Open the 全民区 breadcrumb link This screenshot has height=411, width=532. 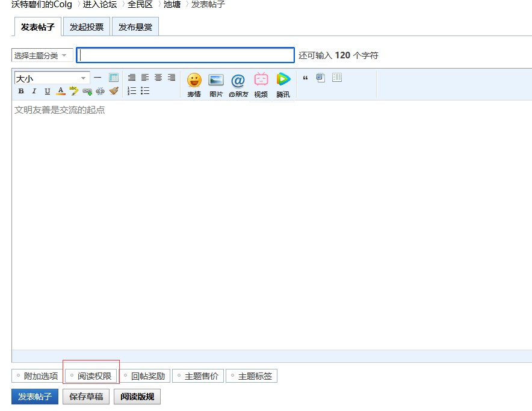(140, 4)
